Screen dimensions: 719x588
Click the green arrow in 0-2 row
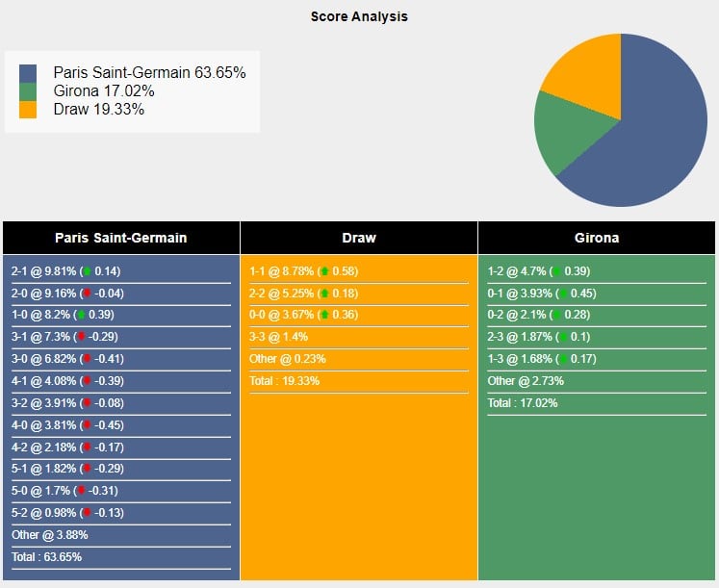point(556,315)
